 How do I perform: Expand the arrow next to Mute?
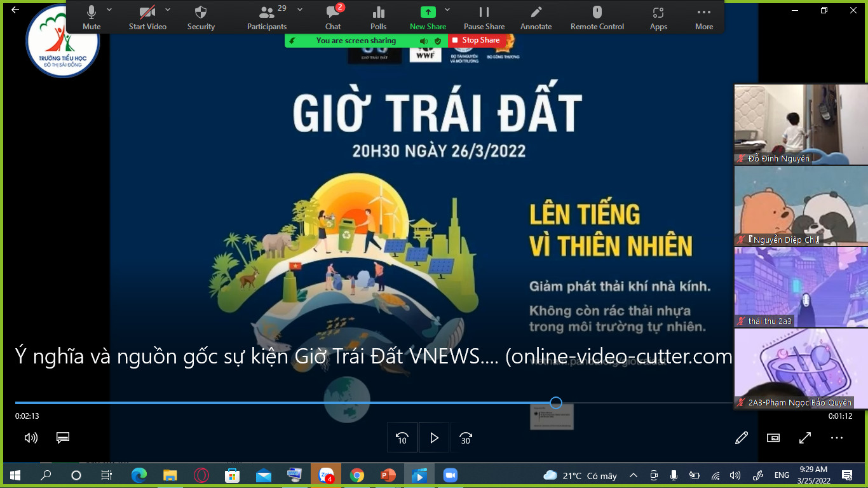(x=109, y=10)
